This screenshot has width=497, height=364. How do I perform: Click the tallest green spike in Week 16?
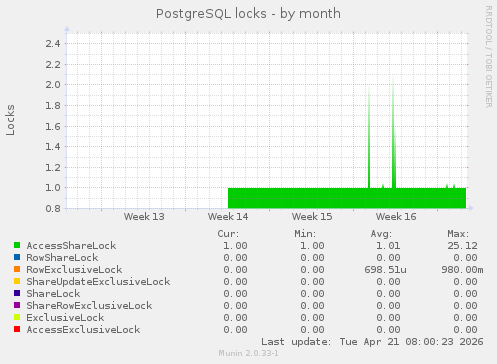coord(394,133)
